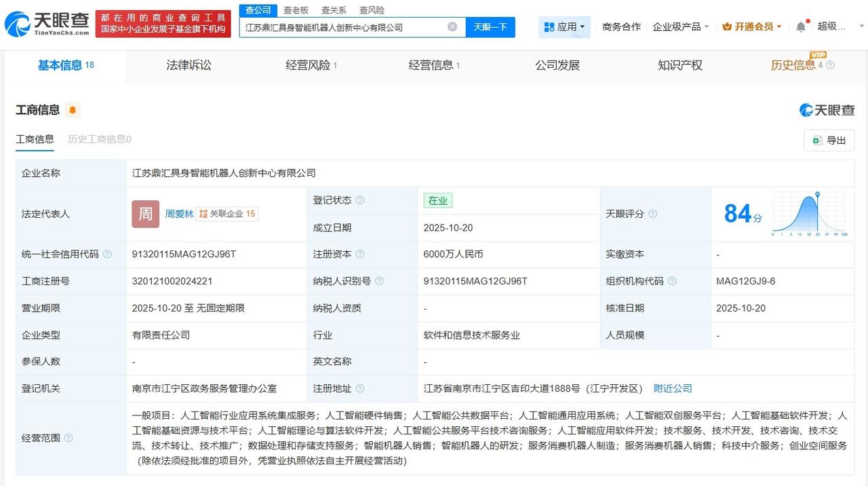This screenshot has width=868, height=486.
Task: Click the 天眼一下 search button
Action: coord(490,27)
